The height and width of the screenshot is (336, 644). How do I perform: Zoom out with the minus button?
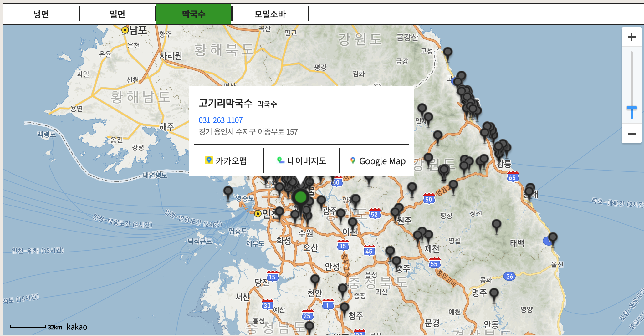[632, 134]
